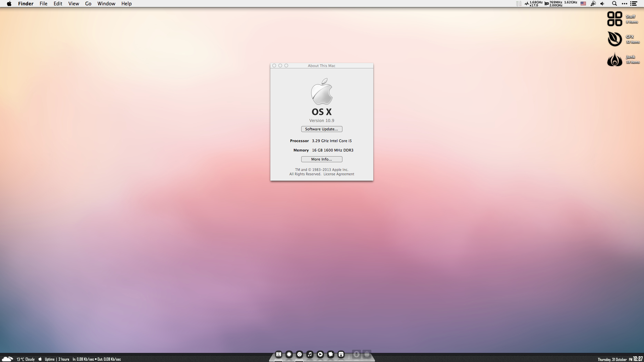Viewport: 644px width, 362px height.
Task: Click Version 10.9 text to cycle info
Action: (x=322, y=121)
